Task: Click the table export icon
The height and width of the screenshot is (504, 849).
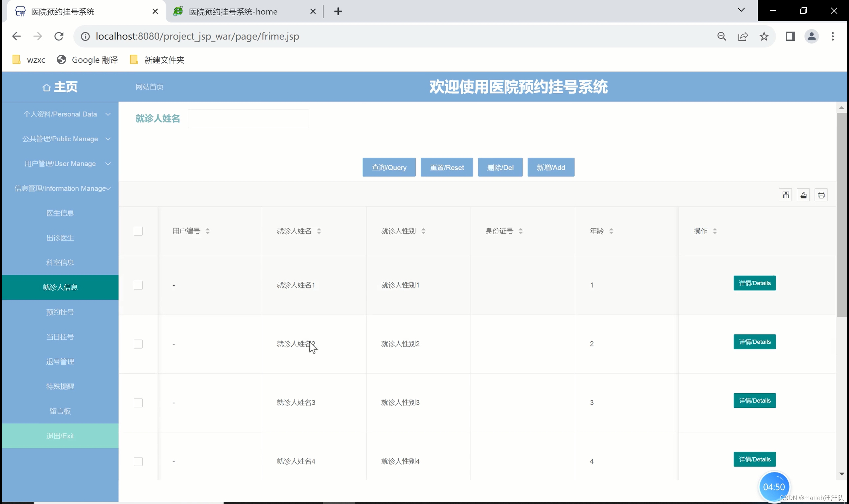Action: 803,195
